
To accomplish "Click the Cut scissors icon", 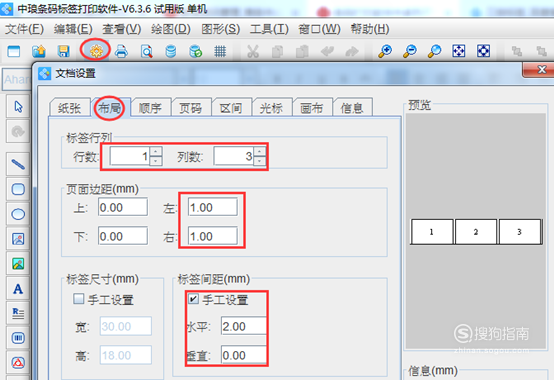I will [x=253, y=52].
